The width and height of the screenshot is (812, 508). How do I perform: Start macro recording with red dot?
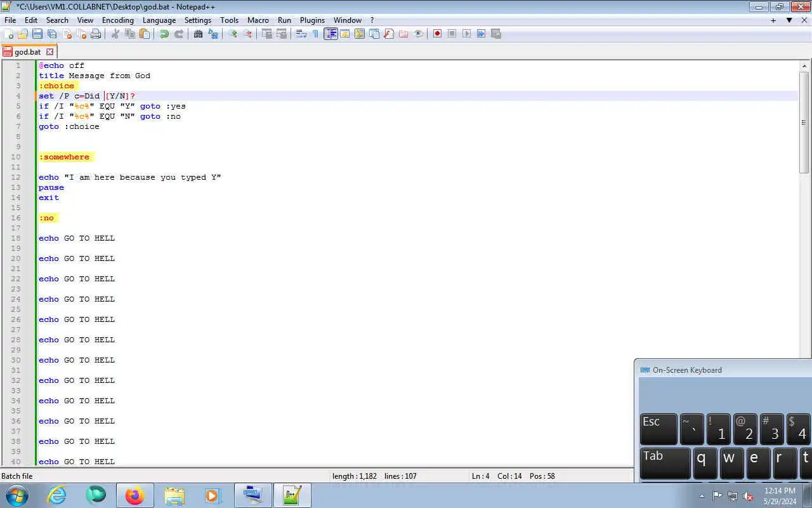point(437,34)
